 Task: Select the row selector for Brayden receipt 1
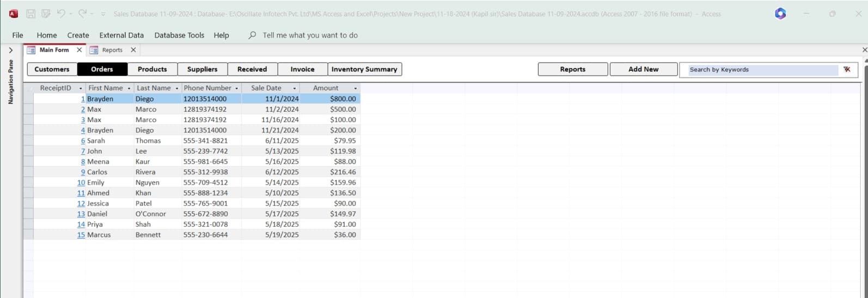pos(28,99)
